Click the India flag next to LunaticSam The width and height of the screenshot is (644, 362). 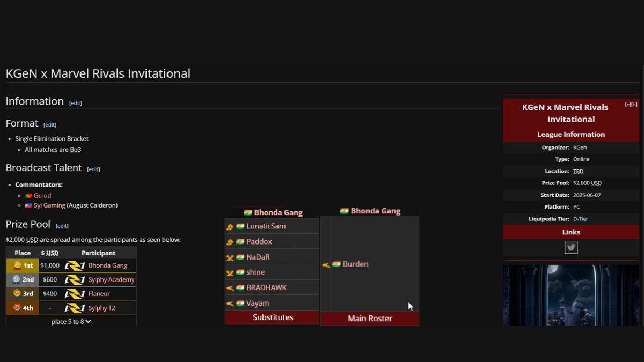(x=240, y=226)
